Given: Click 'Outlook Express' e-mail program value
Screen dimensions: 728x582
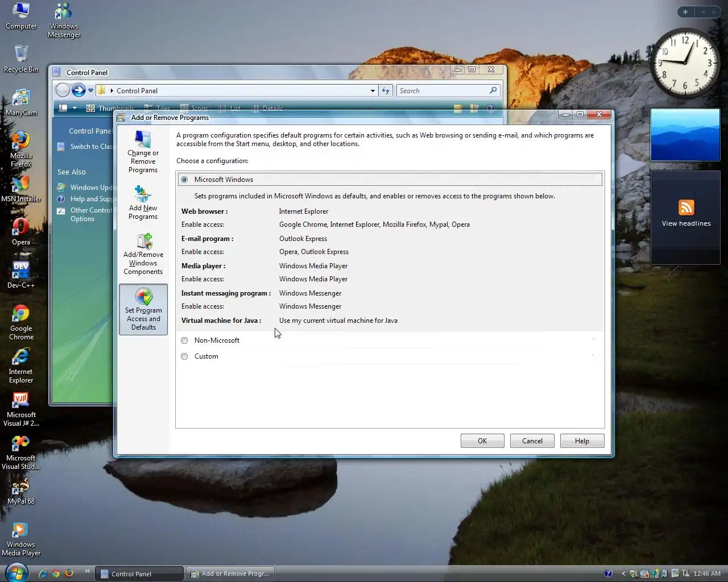Looking at the screenshot, I should [303, 239].
